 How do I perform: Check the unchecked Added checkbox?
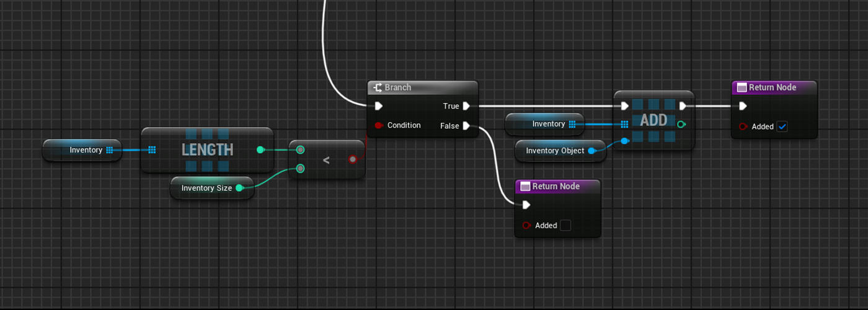pos(565,226)
